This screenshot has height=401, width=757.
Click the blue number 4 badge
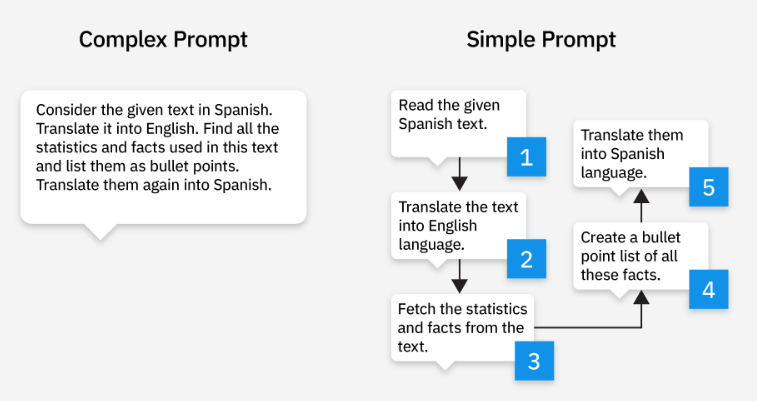tap(708, 289)
